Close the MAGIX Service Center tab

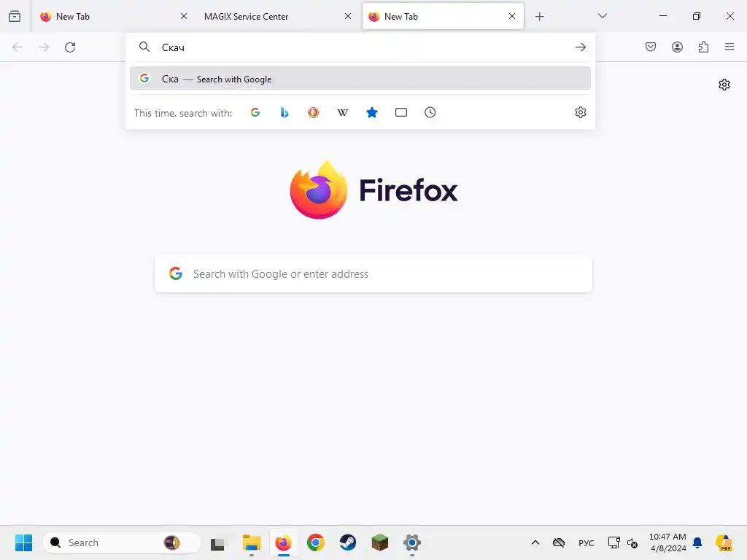coord(348,16)
